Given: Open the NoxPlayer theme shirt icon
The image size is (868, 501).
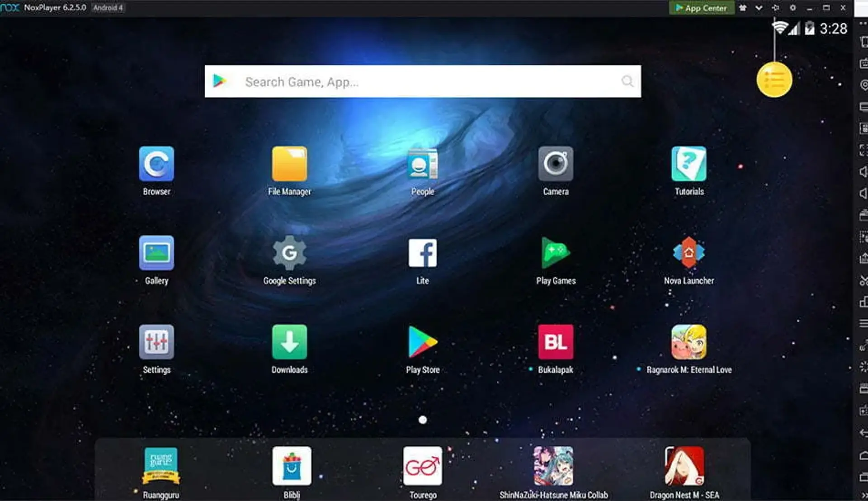Looking at the screenshot, I should click(x=743, y=8).
